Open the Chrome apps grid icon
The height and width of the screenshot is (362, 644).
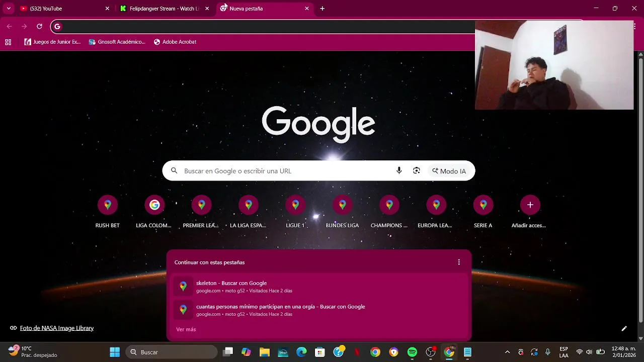[8, 42]
